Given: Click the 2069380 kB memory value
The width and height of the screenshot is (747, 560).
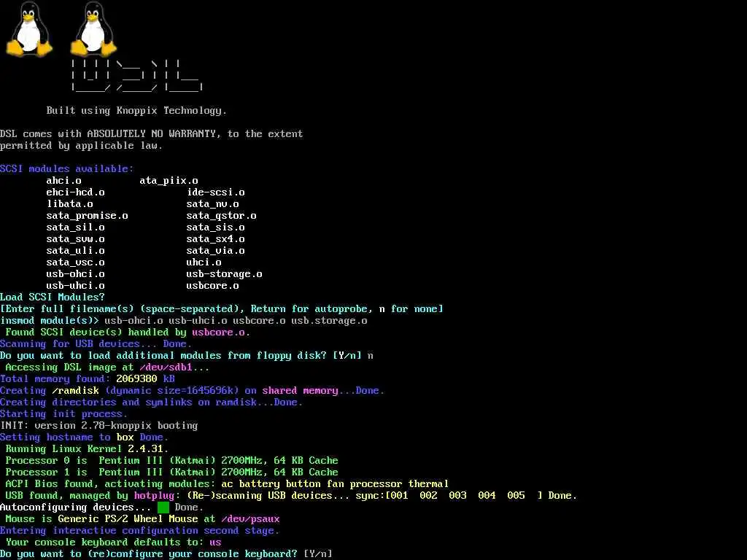Looking at the screenshot, I should pos(145,379).
